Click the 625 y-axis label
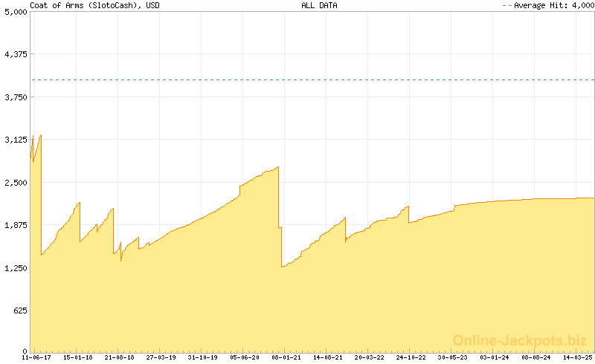 click(19, 311)
